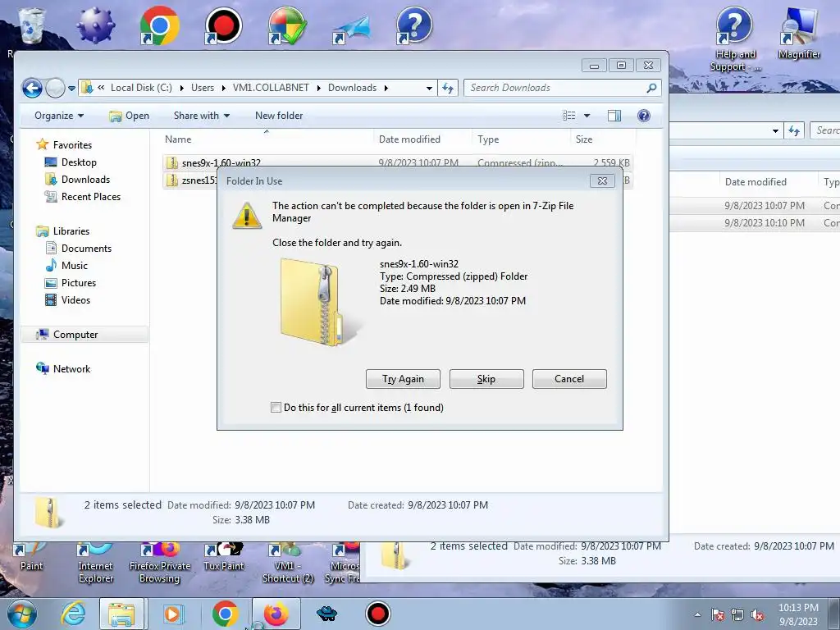This screenshot has height=630, width=840.
Task: Refresh the Downloads folder view
Action: tap(448, 88)
